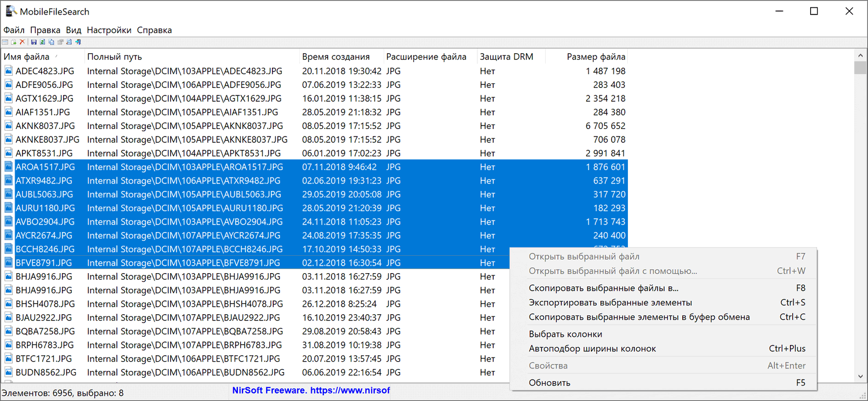The image size is (868, 401).
Task: Select the red X delete icon
Action: pyautogui.click(x=22, y=42)
